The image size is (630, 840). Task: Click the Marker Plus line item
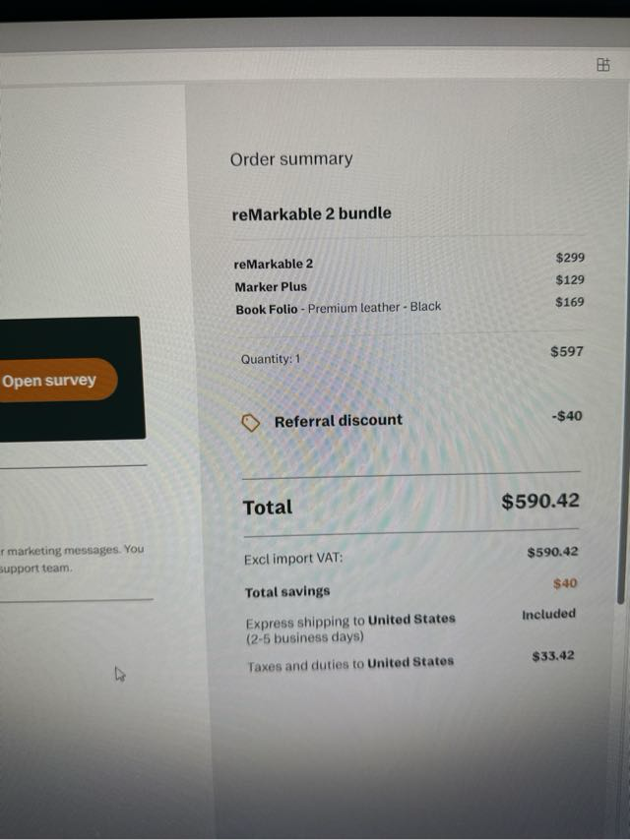pyautogui.click(x=271, y=287)
